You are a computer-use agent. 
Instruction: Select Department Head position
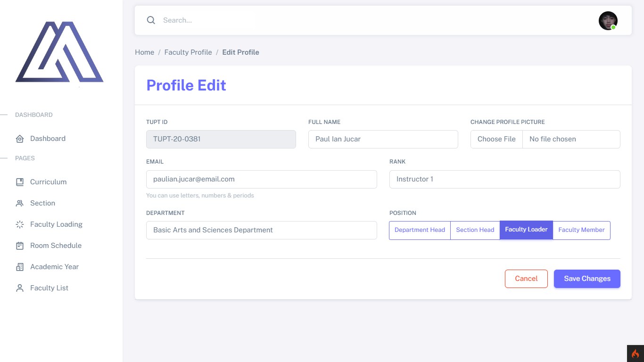click(x=420, y=230)
